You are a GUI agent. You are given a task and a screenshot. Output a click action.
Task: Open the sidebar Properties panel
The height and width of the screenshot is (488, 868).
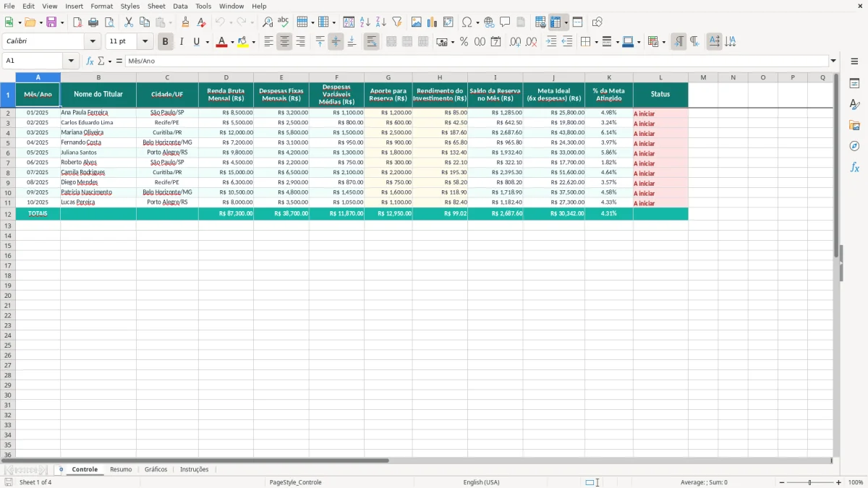[854, 84]
